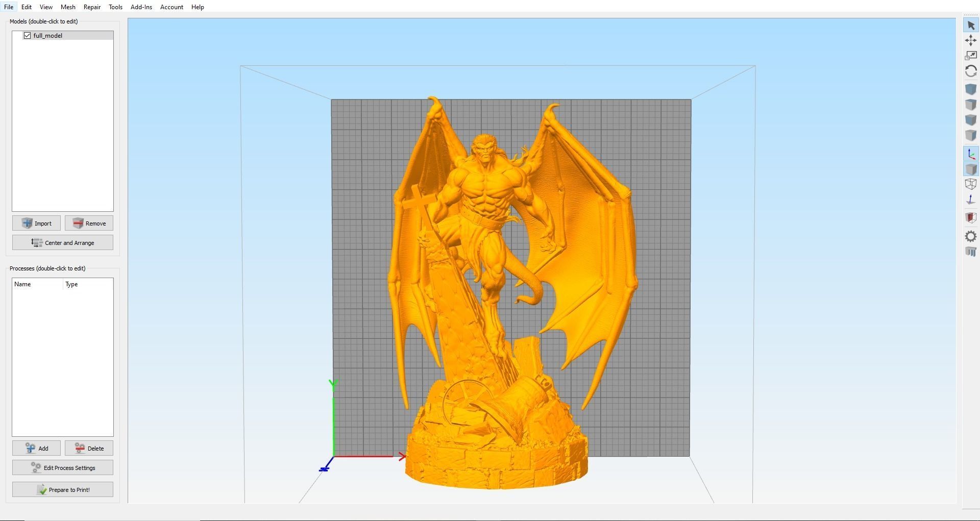Click the Remove model button
Viewport: 980px width, 521px height.
pyautogui.click(x=89, y=223)
